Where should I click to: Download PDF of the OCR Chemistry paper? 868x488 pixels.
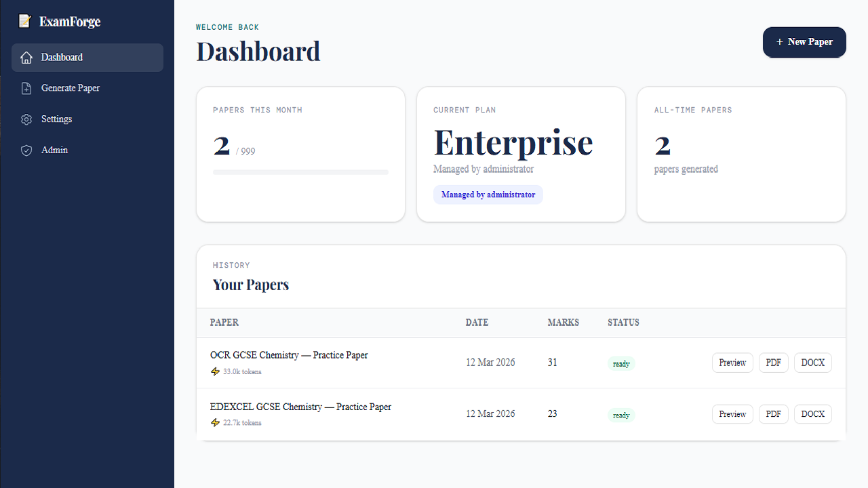pyautogui.click(x=773, y=363)
